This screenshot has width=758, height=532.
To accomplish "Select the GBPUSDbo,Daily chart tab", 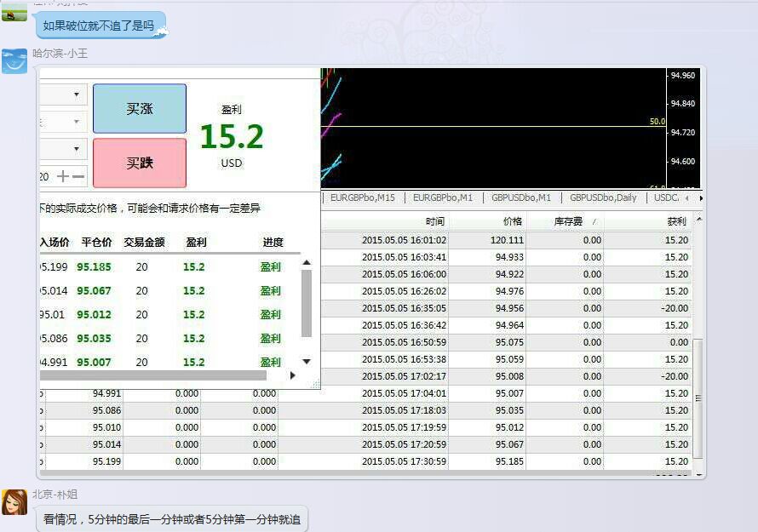I will [603, 197].
